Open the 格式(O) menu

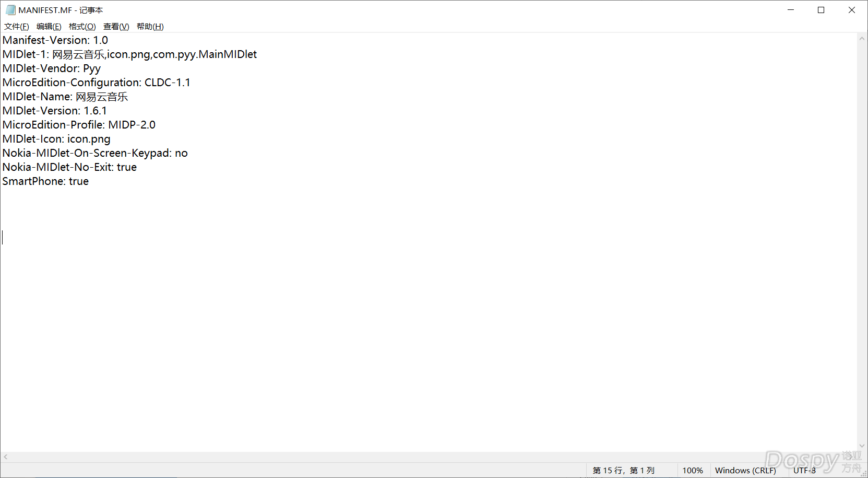click(82, 27)
